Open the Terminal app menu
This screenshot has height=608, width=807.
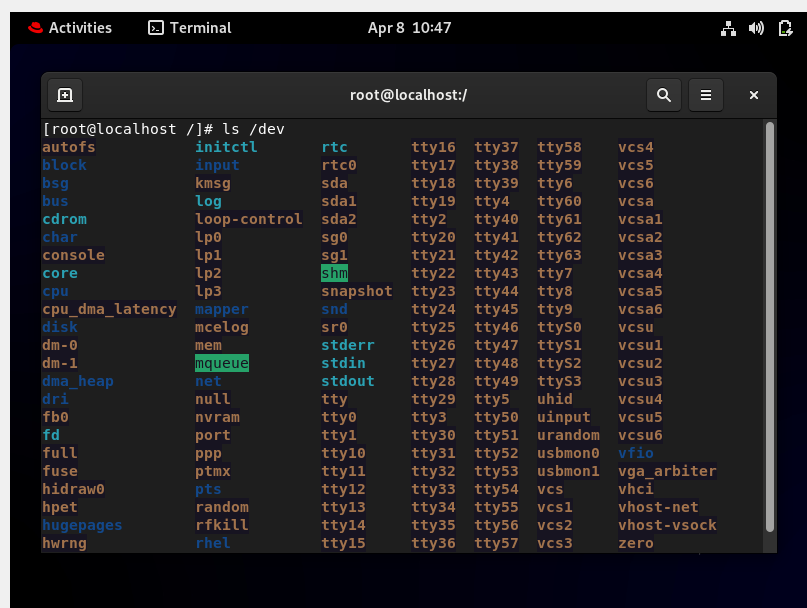click(190, 28)
